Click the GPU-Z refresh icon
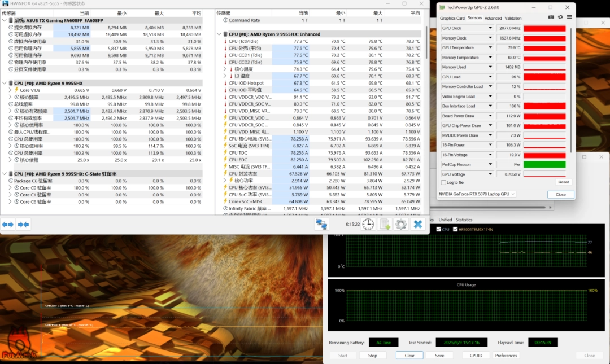This screenshot has width=610, height=364. [560, 17]
